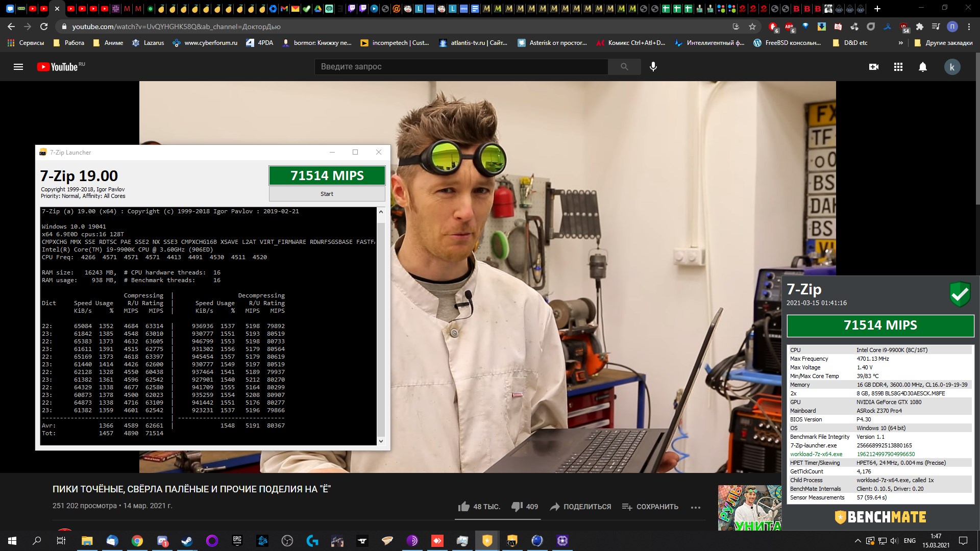Select the workload-7z-x64.exe row in BenchMate
The height and width of the screenshot is (551, 980).
click(x=880, y=454)
